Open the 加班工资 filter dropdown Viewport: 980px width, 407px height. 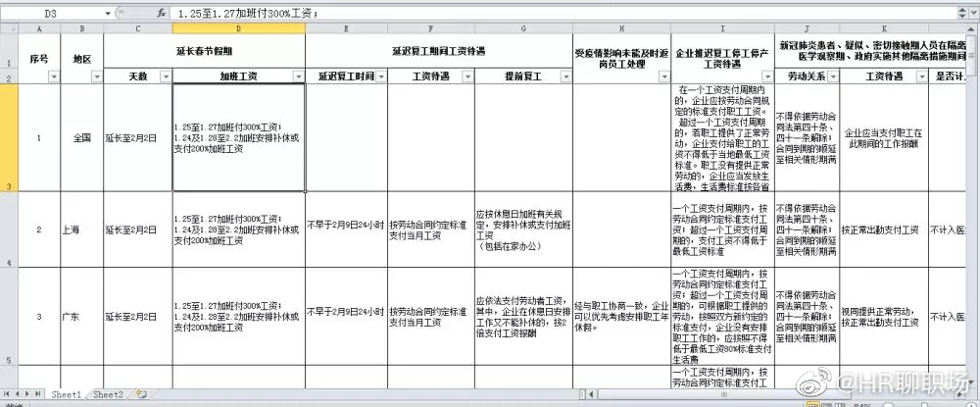299,76
